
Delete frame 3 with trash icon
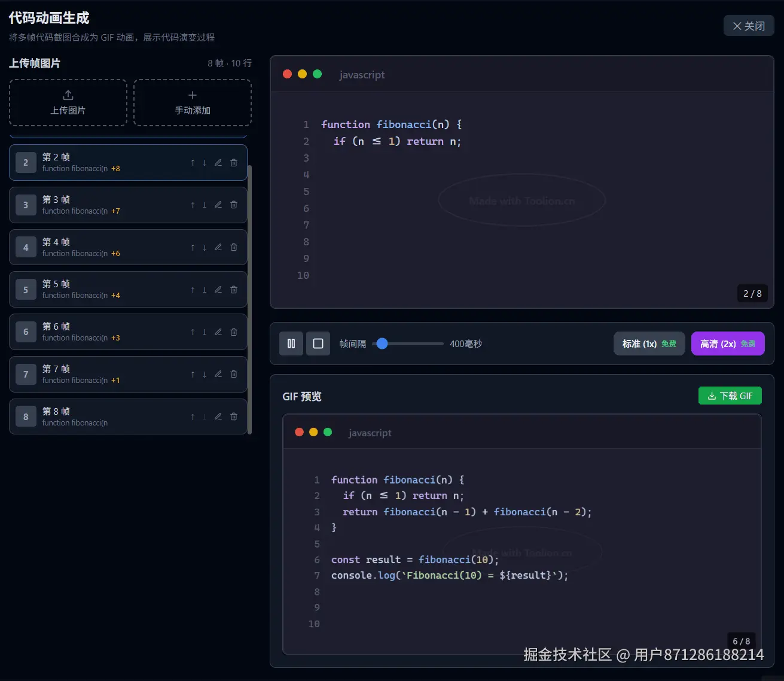pyautogui.click(x=234, y=205)
